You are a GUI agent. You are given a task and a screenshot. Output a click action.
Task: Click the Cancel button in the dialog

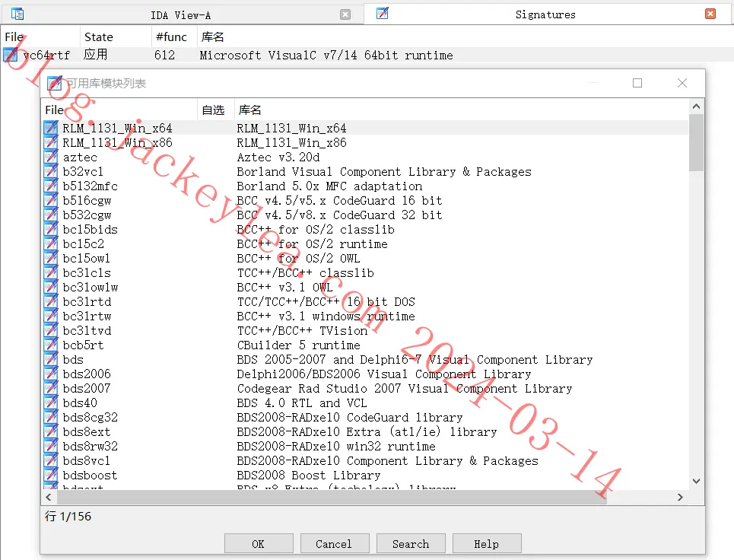pyautogui.click(x=335, y=543)
